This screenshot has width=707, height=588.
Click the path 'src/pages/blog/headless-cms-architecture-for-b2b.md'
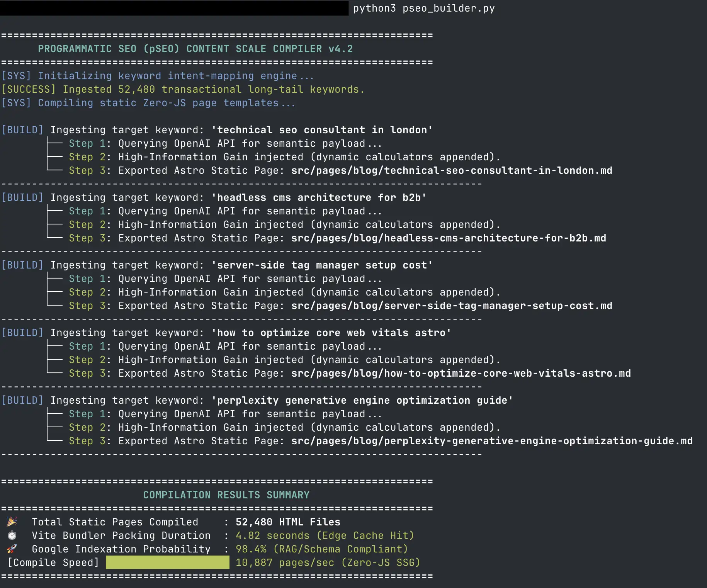(x=449, y=238)
